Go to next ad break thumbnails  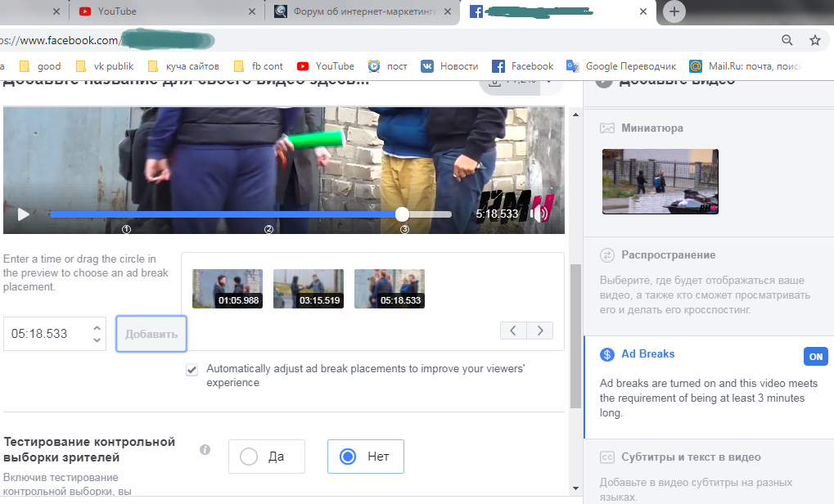coord(540,331)
